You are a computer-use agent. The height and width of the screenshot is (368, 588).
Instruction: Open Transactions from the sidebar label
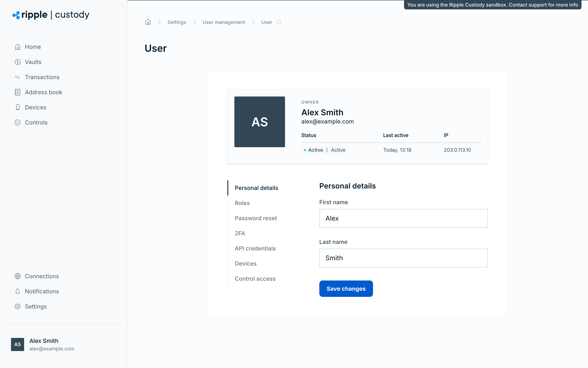click(x=42, y=77)
